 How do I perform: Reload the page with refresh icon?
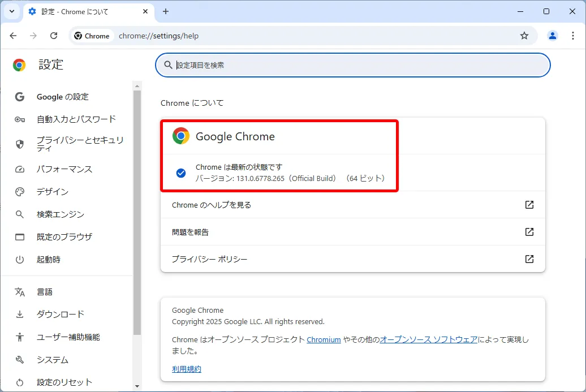coord(54,36)
